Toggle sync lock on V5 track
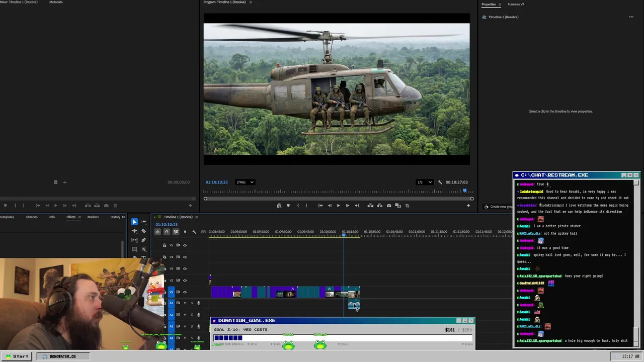Image resolution: width=644 pixels, height=362 pixels. tap(178, 245)
